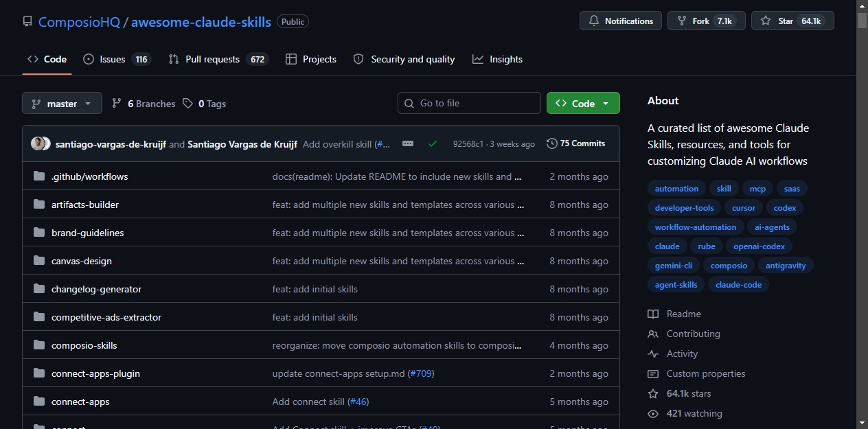Select the agent-skills topic tag

point(676,285)
